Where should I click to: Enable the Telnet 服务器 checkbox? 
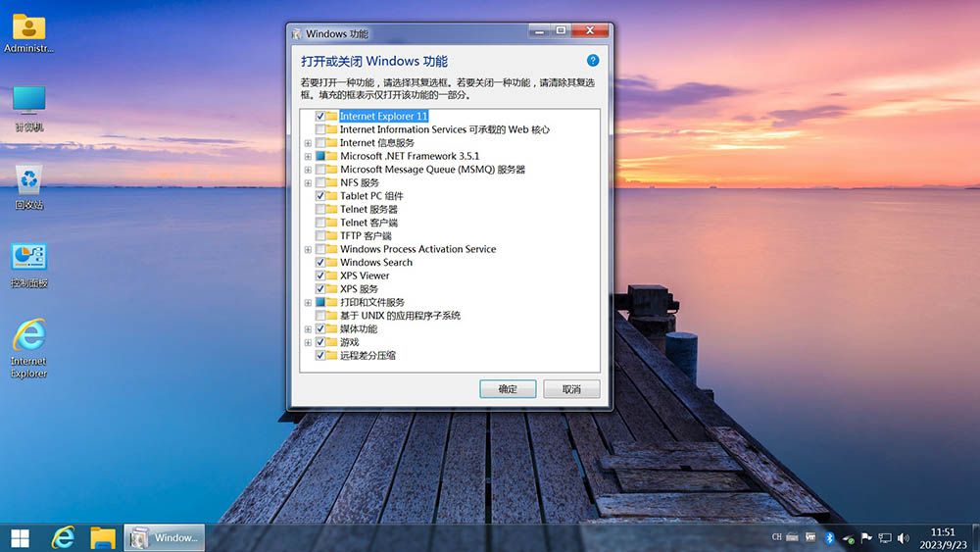pos(320,210)
